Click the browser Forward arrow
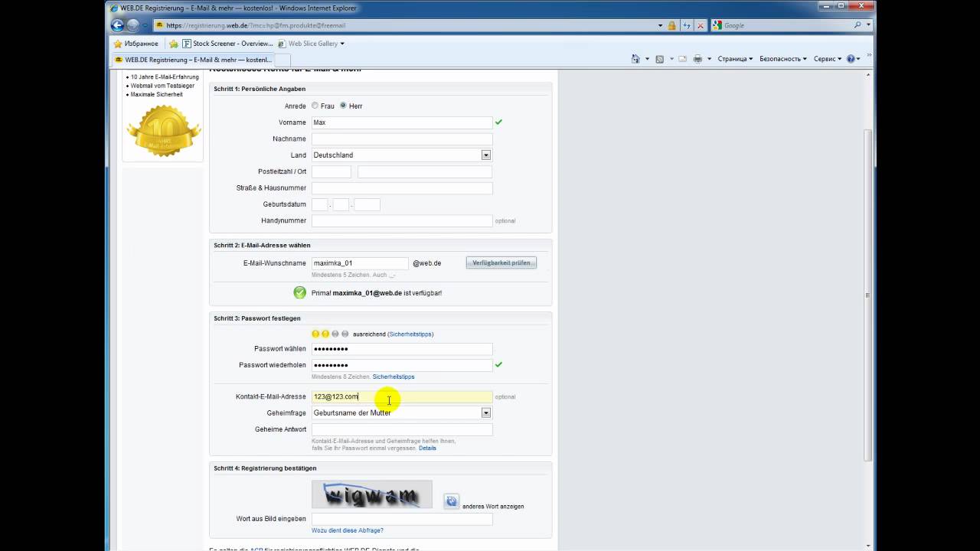Screen dimensions: 980x551 [133, 25]
